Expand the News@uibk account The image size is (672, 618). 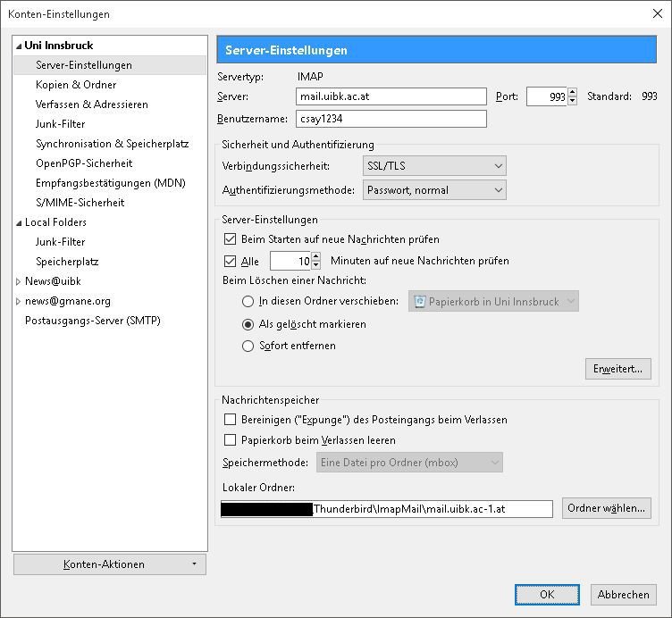(x=19, y=282)
